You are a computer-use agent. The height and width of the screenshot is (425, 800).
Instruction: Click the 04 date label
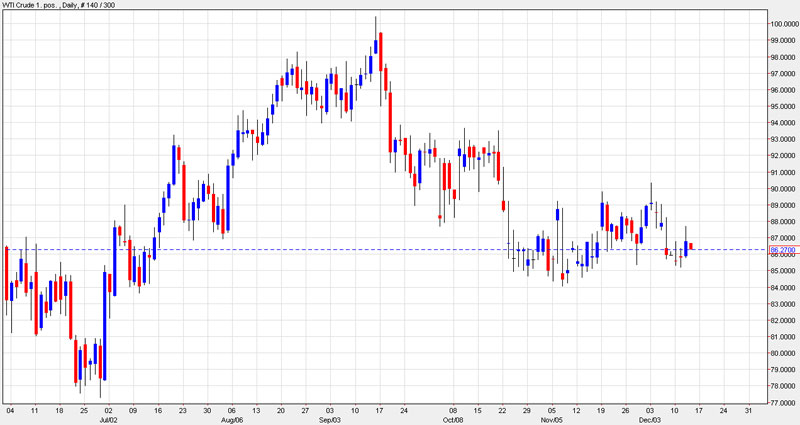10,411
